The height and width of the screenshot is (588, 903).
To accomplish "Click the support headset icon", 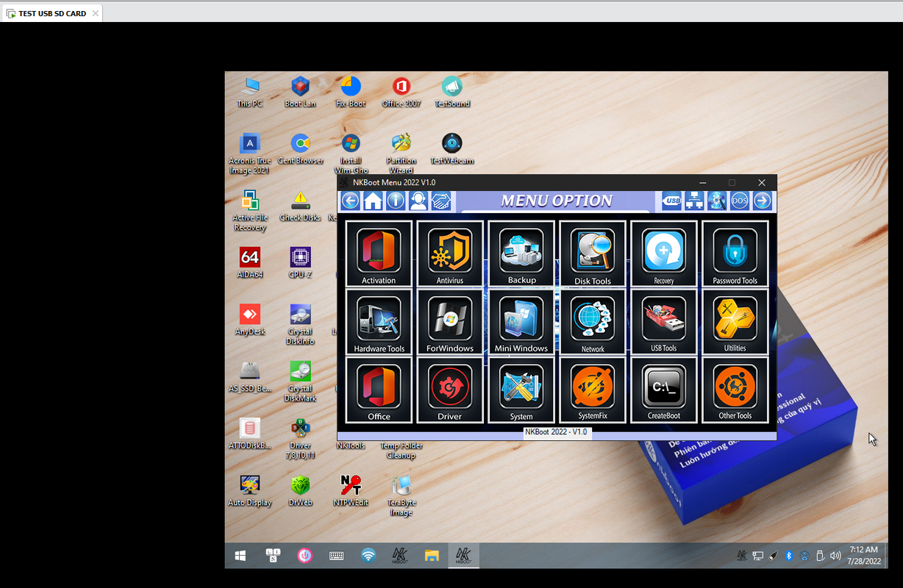I will [418, 201].
